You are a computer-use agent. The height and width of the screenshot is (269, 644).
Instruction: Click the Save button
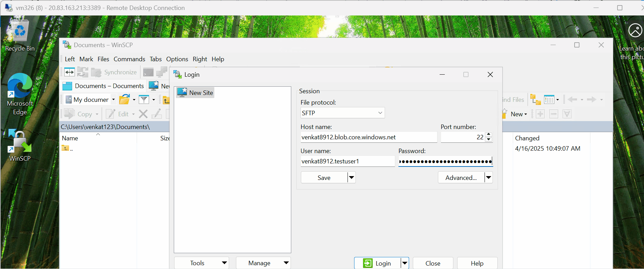(x=324, y=177)
